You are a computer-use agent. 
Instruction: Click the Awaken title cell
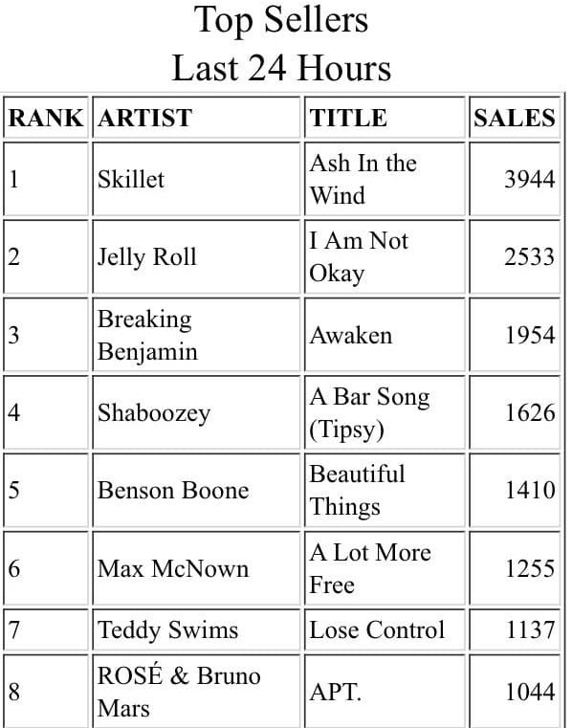pos(385,335)
